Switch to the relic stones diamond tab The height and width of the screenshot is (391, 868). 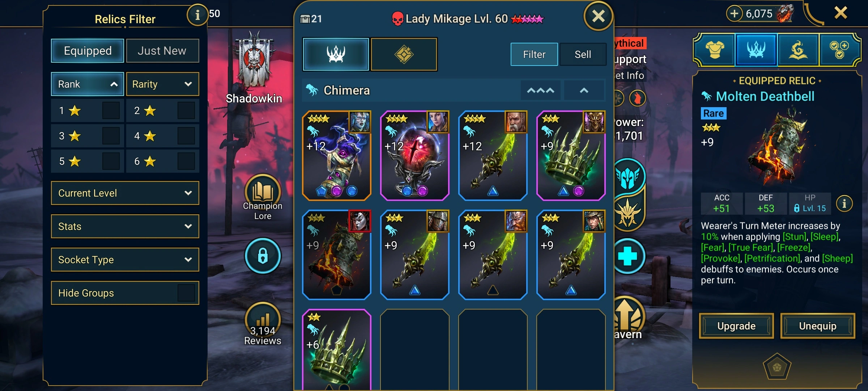pyautogui.click(x=404, y=54)
